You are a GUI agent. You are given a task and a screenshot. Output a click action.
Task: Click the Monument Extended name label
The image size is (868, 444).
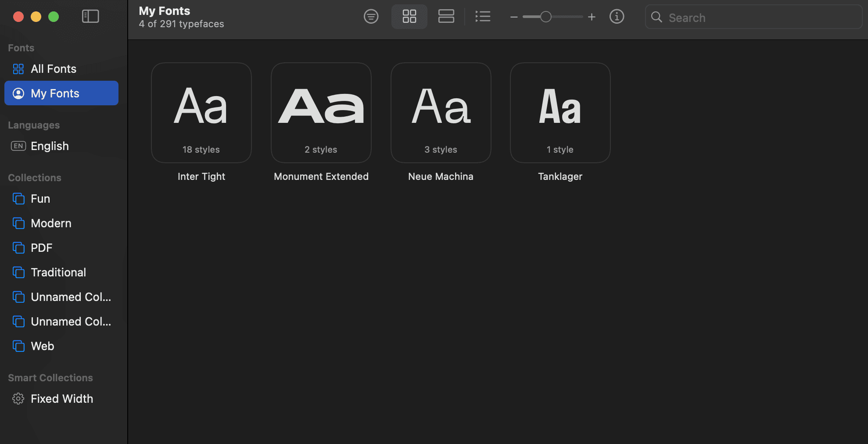[x=321, y=176]
